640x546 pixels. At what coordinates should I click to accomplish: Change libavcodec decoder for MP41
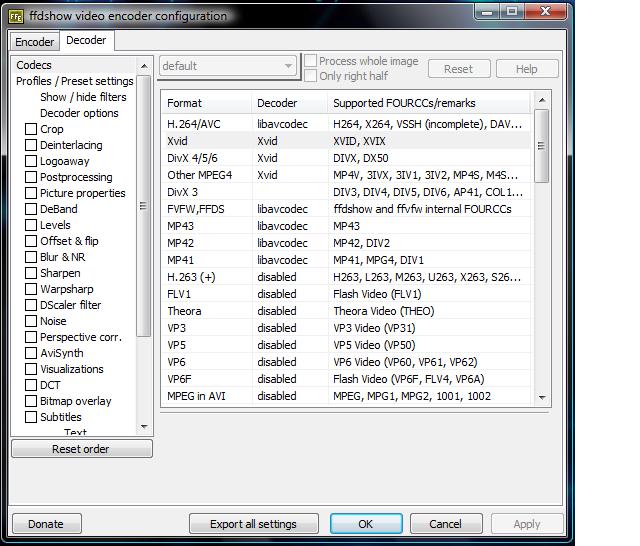pos(290,260)
